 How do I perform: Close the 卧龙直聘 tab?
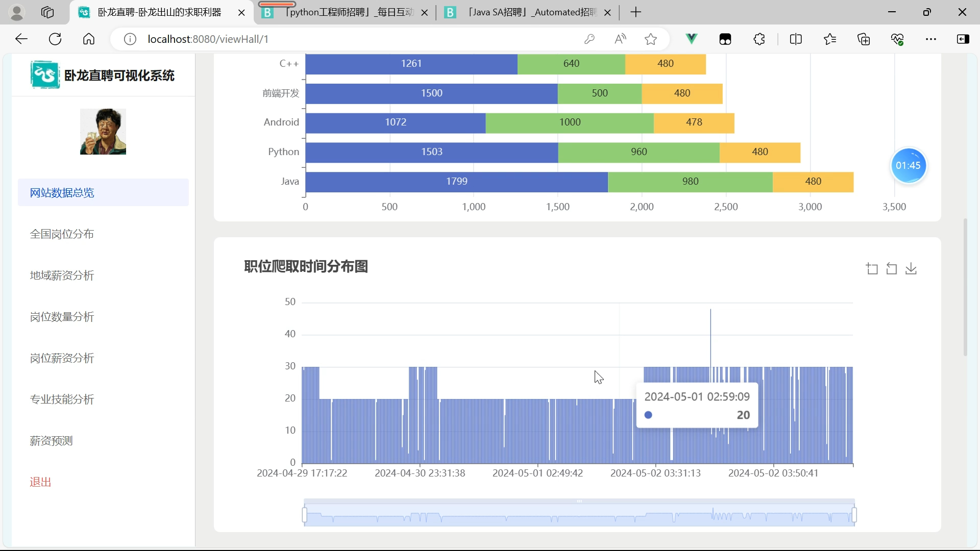(241, 13)
